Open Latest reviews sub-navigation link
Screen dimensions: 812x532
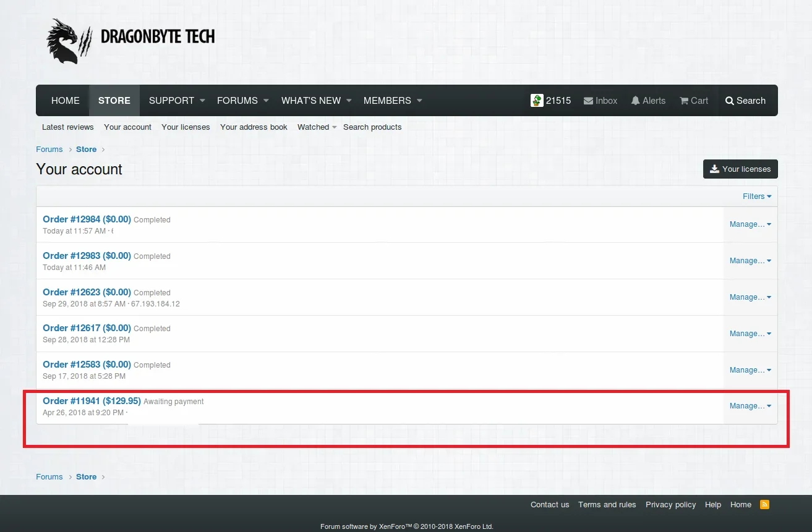point(68,127)
